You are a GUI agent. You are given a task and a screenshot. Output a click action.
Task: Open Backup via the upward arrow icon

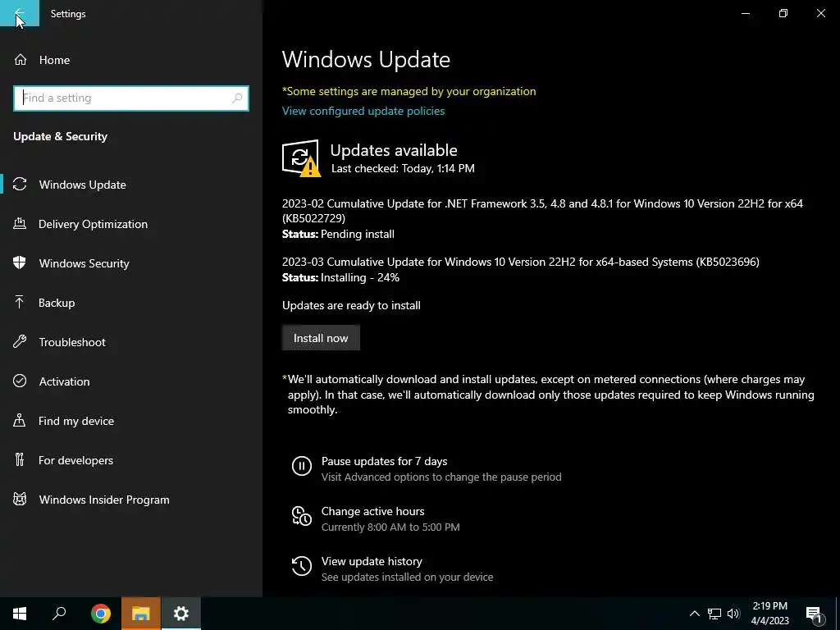click(20, 303)
